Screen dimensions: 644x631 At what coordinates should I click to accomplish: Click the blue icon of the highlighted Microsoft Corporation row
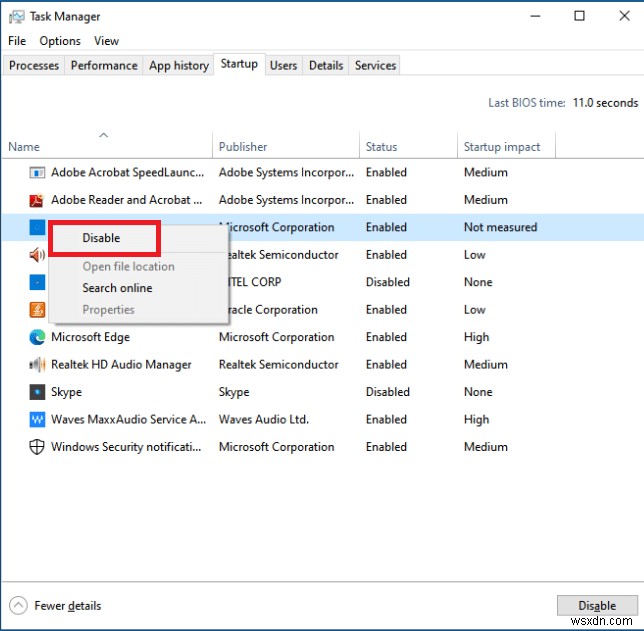click(x=37, y=227)
